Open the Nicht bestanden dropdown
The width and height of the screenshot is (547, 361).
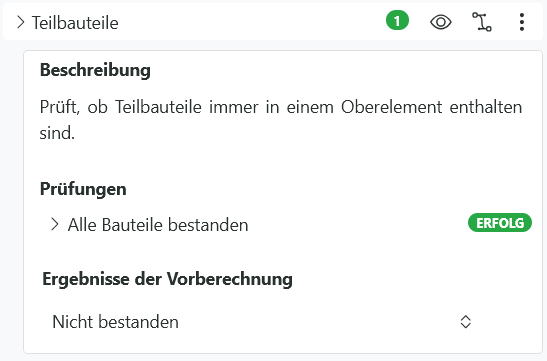(x=262, y=322)
